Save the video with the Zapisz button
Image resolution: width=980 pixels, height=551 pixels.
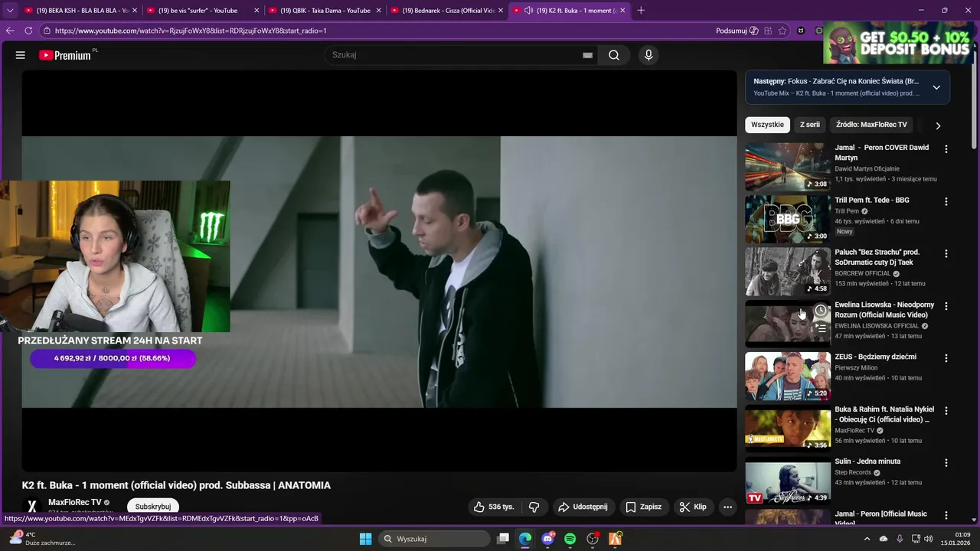click(x=643, y=507)
